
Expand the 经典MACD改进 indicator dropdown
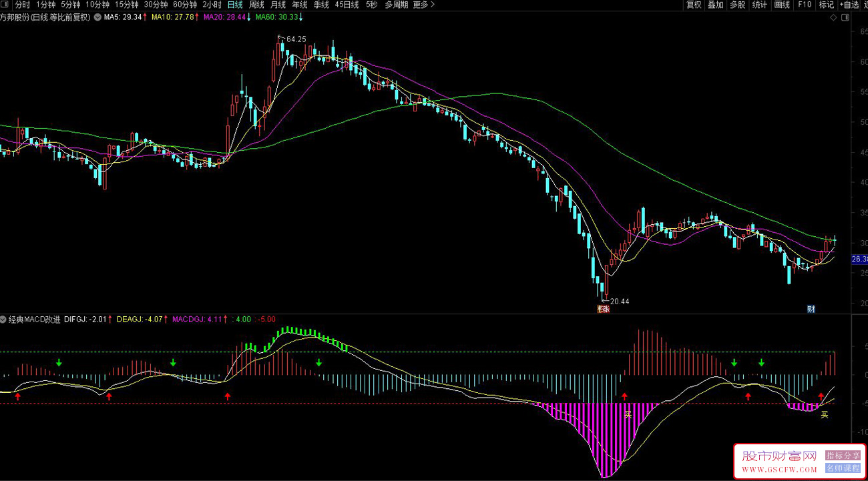(x=4, y=320)
